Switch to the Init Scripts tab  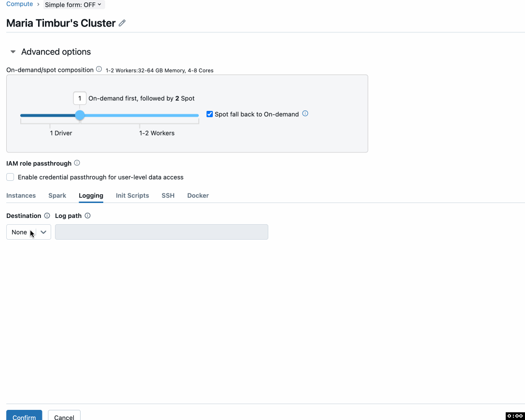click(x=132, y=195)
